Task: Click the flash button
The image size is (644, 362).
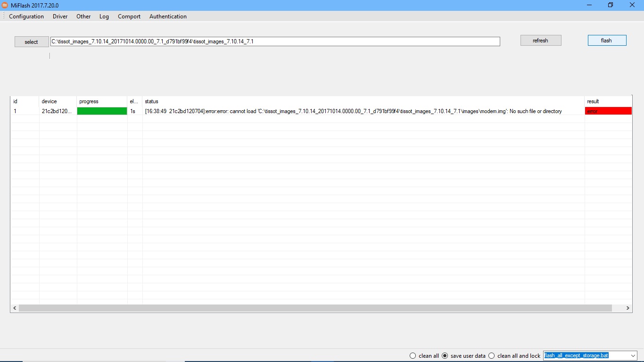Action: (x=607, y=41)
